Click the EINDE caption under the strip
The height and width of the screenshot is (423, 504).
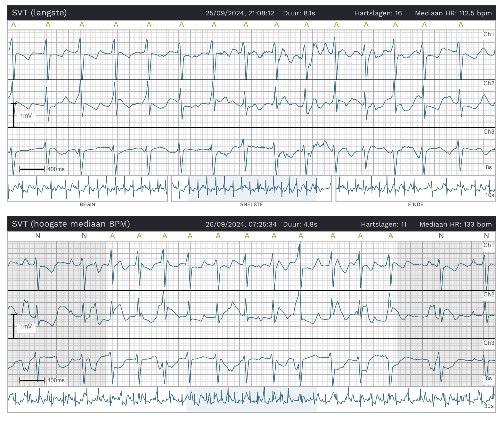point(416,204)
